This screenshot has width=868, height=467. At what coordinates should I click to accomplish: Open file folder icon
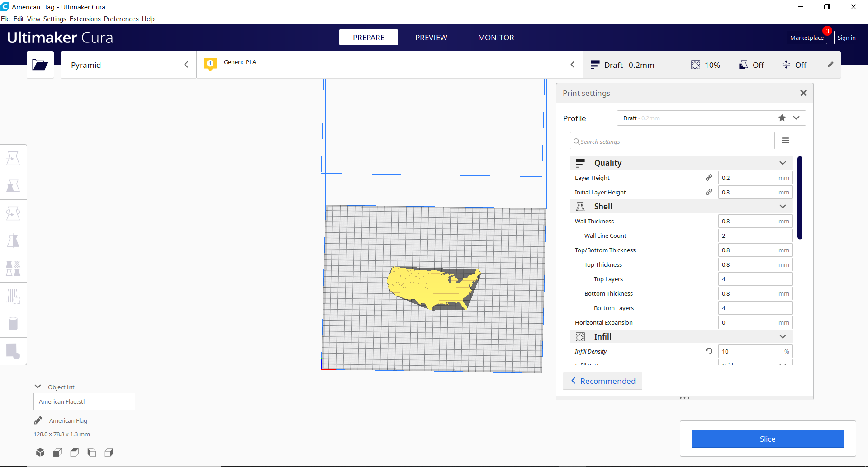coord(40,65)
